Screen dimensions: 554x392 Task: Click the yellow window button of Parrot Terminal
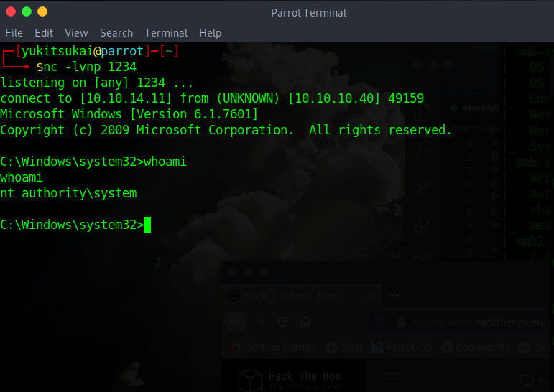click(x=42, y=11)
